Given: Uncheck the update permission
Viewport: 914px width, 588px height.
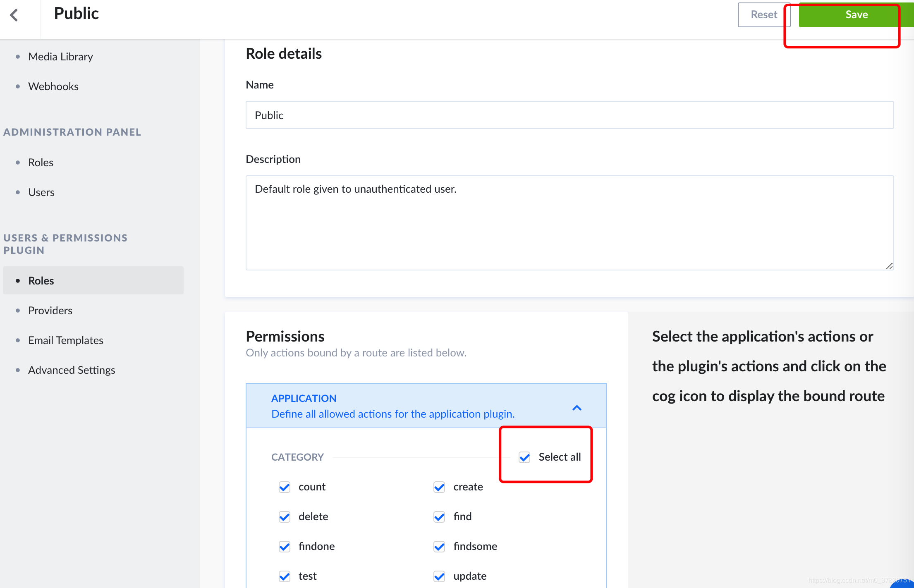Looking at the screenshot, I should (x=439, y=576).
